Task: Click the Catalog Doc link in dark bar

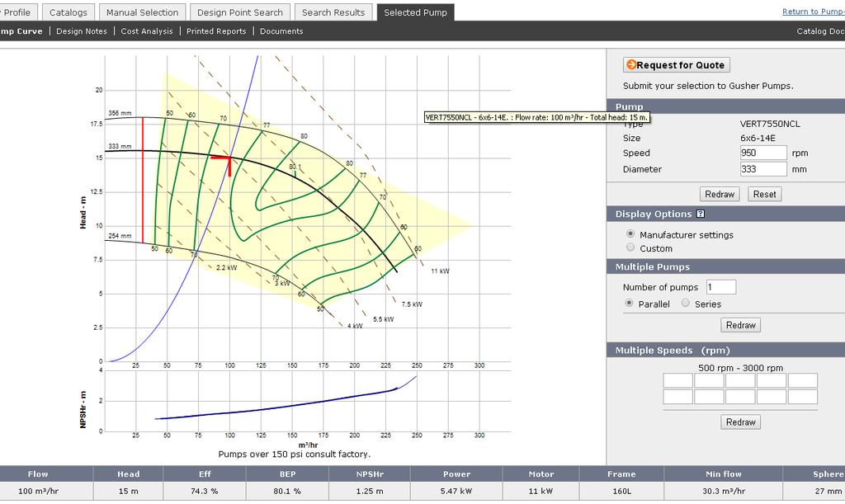Action: click(x=820, y=31)
